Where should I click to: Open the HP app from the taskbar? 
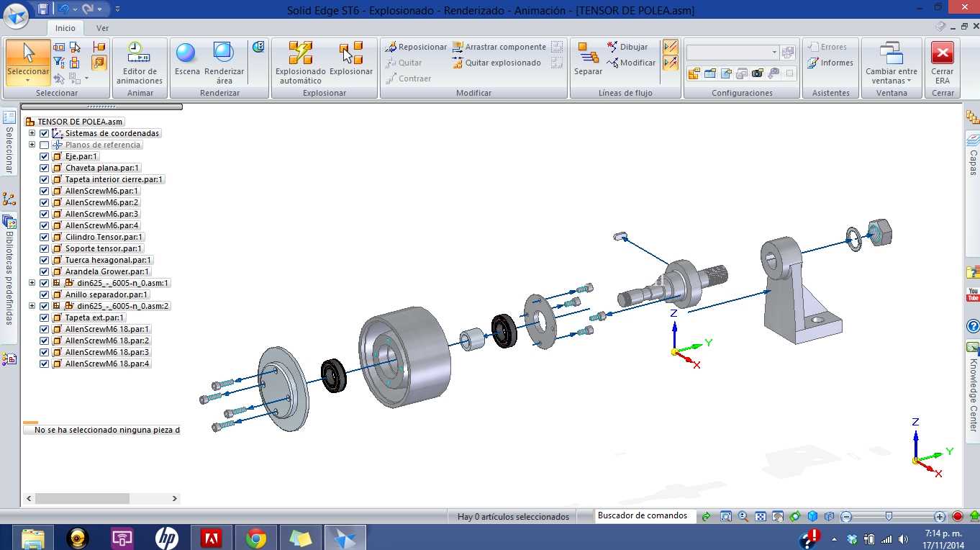(x=166, y=538)
